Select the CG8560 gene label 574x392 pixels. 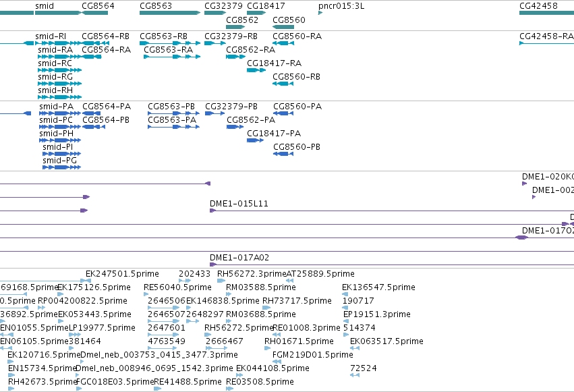pyautogui.click(x=289, y=20)
